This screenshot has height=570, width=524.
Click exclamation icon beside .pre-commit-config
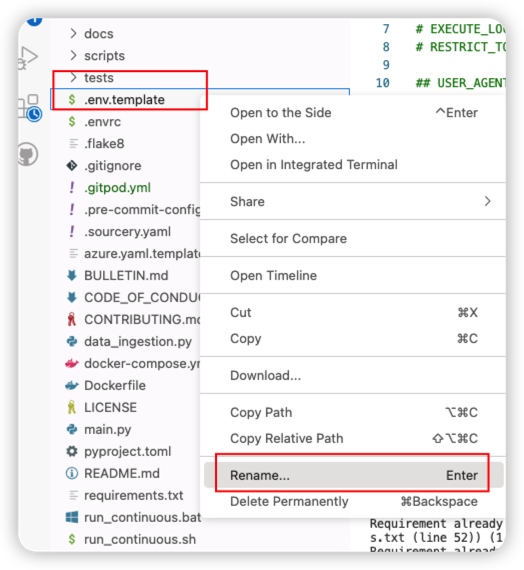click(72, 210)
